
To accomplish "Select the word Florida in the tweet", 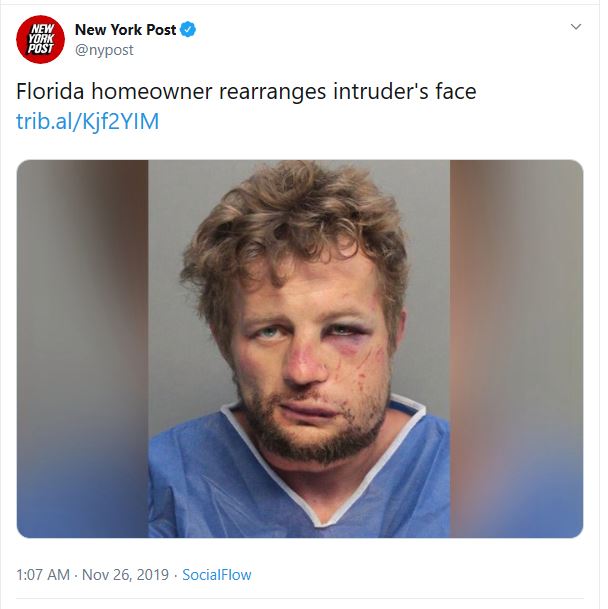I will click(x=50, y=92).
